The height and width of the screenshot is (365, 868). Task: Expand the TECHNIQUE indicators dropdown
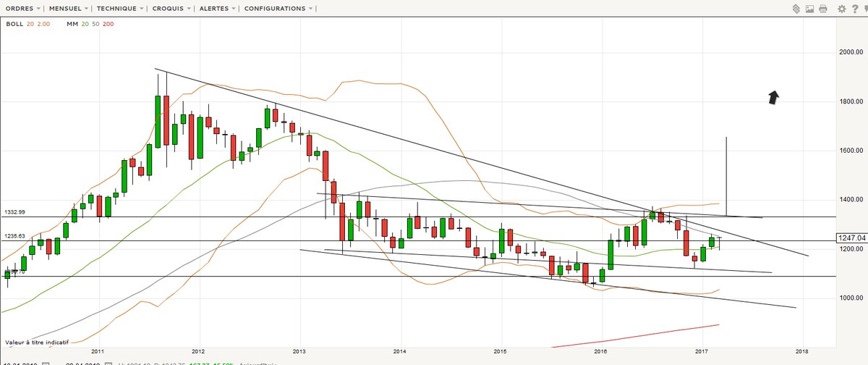[x=120, y=9]
